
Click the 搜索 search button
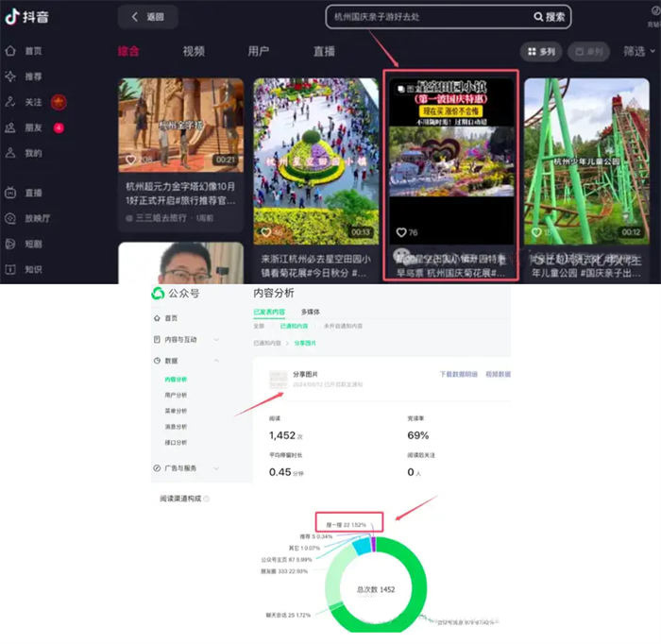[550, 17]
